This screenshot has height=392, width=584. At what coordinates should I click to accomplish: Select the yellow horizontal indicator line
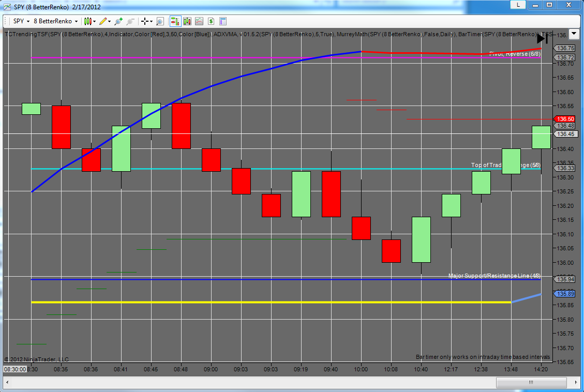click(271, 303)
